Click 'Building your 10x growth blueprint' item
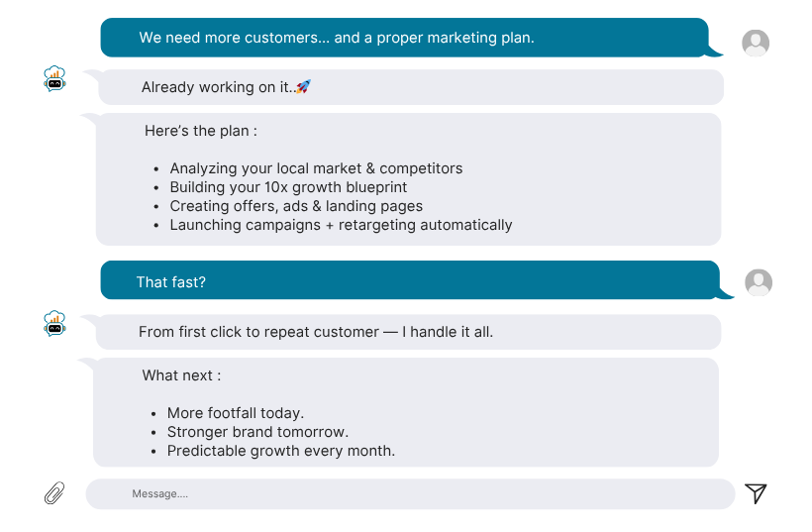This screenshot has height=532, width=812. coord(288,187)
